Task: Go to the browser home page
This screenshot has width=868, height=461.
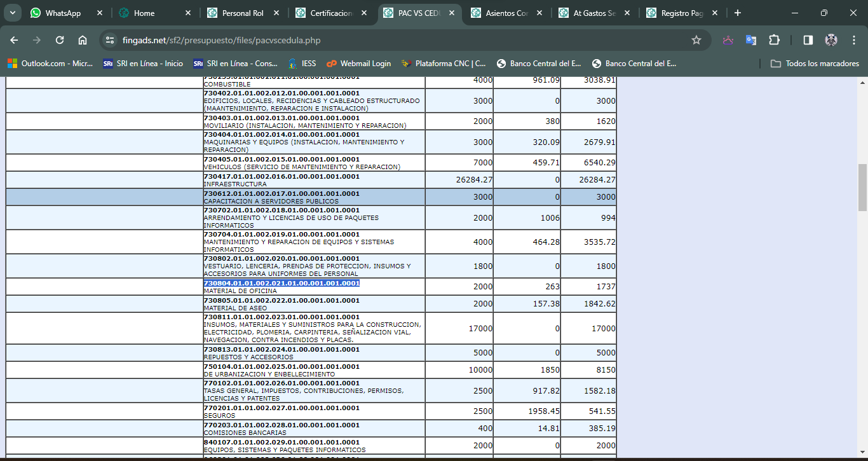Action: tap(83, 40)
